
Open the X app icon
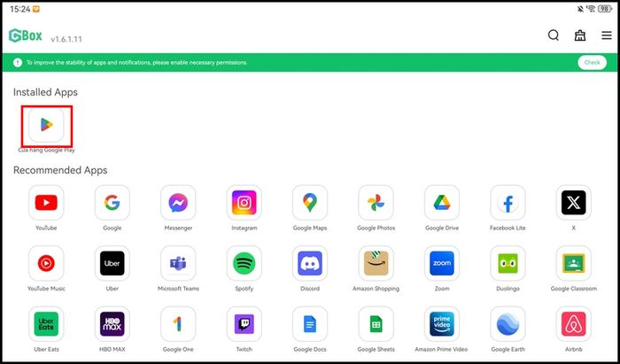[574, 203]
